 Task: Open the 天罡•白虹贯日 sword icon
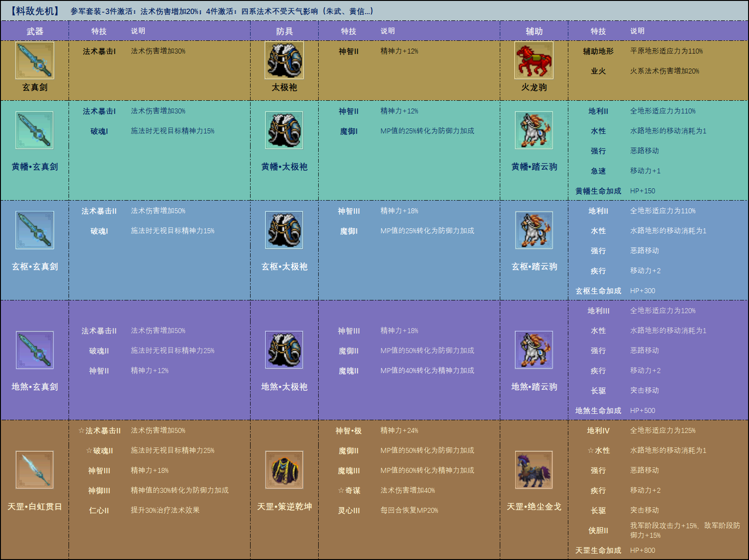tap(35, 470)
